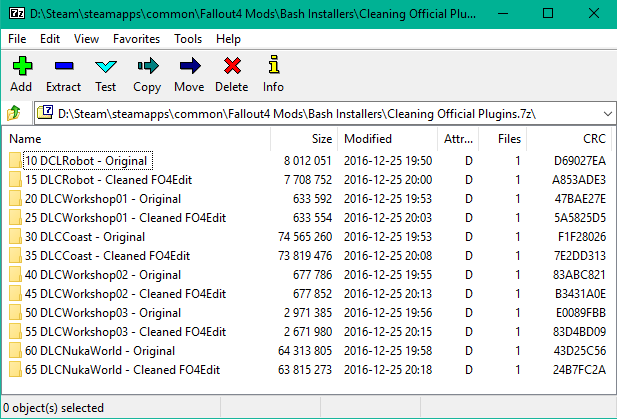Click CRC value 24B7FC2A
Image resolution: width=617 pixels, height=419 pixels.
(x=579, y=370)
